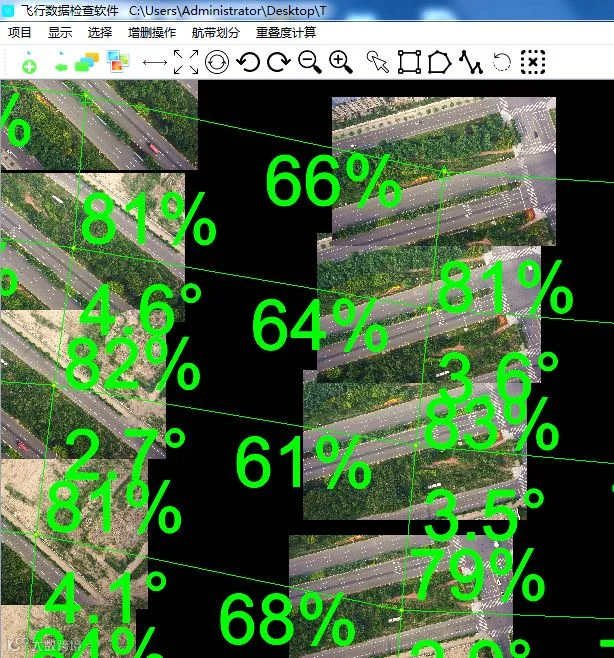Open the 航带划分 menu

216,32
